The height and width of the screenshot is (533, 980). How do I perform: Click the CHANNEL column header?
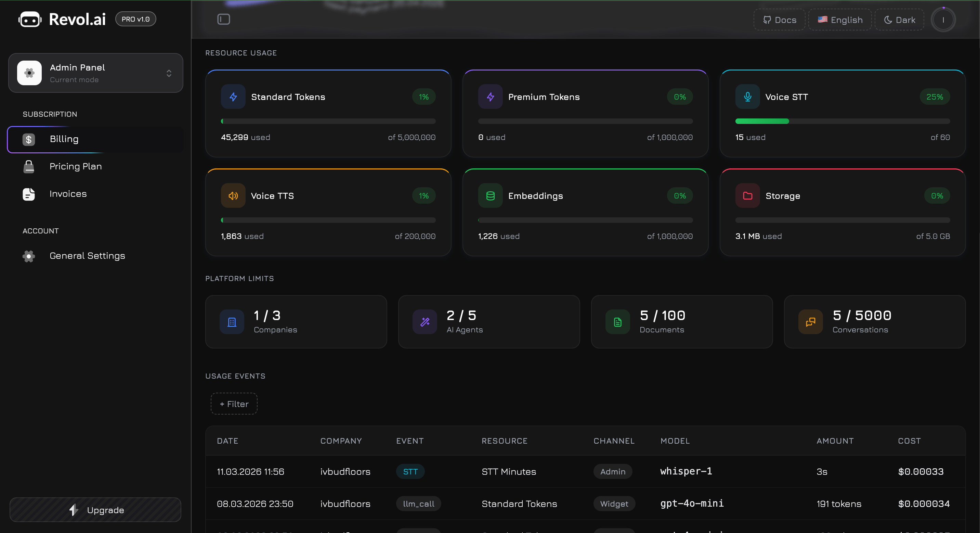point(614,441)
